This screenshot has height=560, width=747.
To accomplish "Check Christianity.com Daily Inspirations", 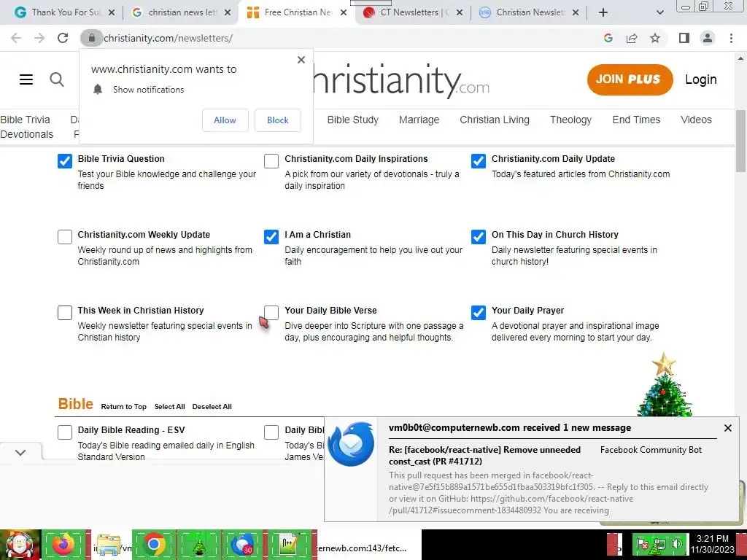I will 271,161.
